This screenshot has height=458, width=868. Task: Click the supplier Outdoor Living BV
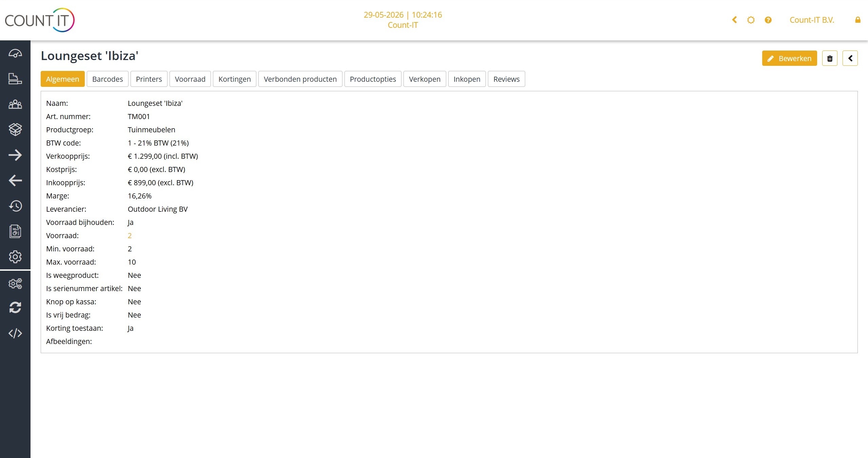[x=158, y=209]
